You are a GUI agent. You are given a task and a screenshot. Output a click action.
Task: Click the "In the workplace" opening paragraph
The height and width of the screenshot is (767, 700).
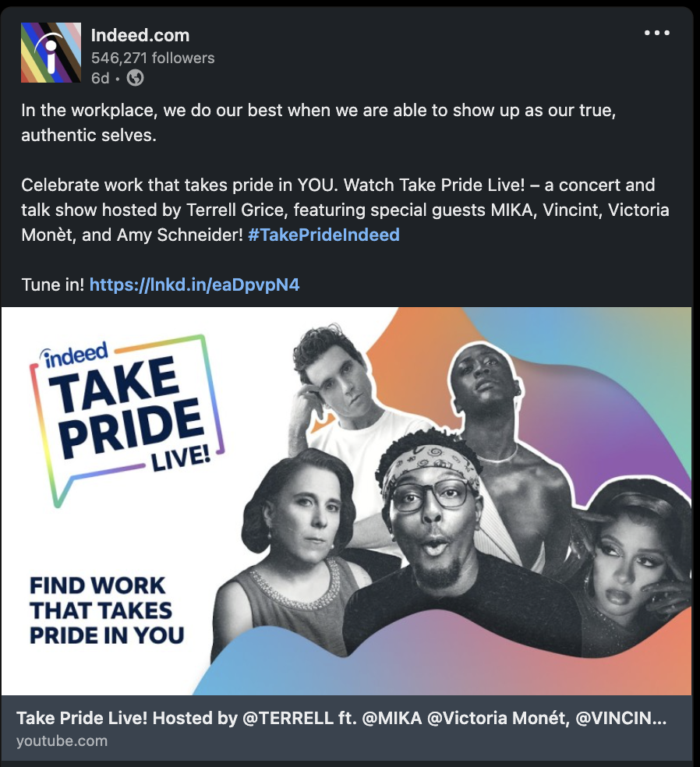pyautogui.click(x=318, y=123)
